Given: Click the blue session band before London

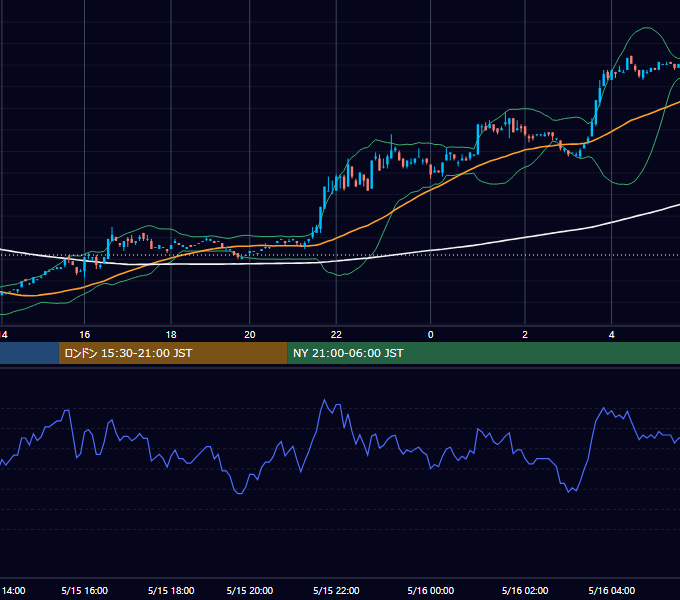Looking at the screenshot, I should 29,353.
